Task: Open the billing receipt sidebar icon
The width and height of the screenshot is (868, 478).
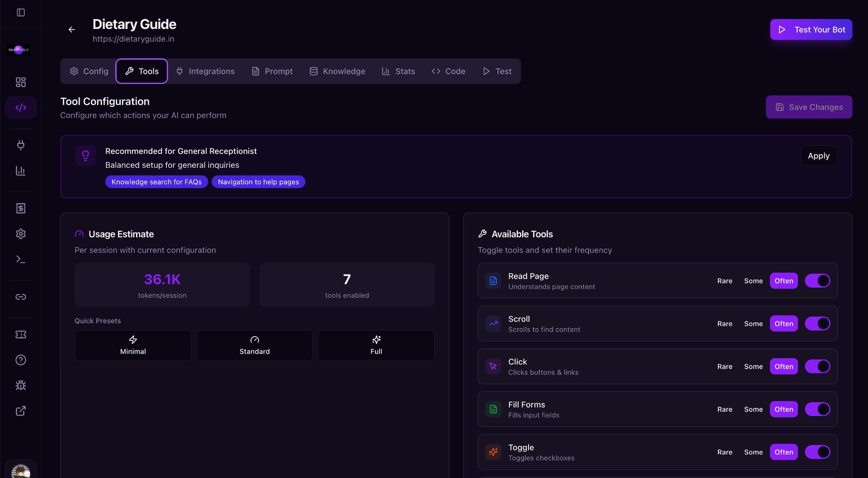Action: tap(21, 208)
